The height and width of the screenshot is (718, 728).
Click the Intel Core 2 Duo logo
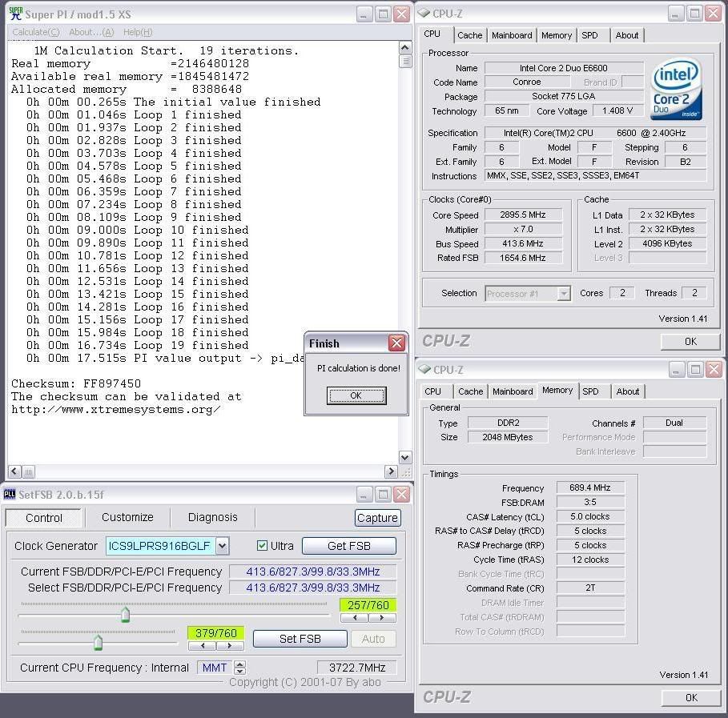pos(677,89)
